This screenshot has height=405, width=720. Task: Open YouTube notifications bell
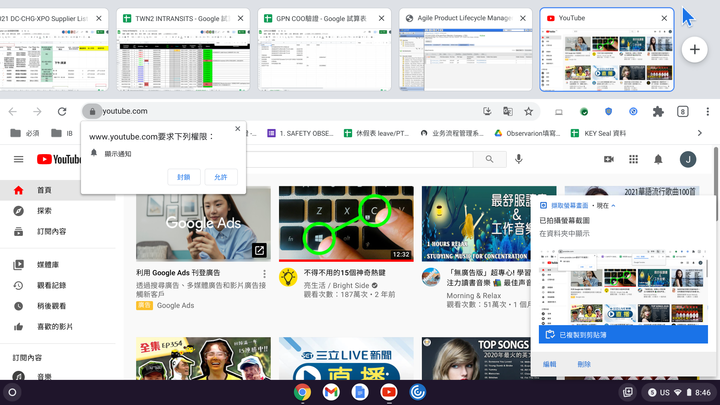pos(658,159)
